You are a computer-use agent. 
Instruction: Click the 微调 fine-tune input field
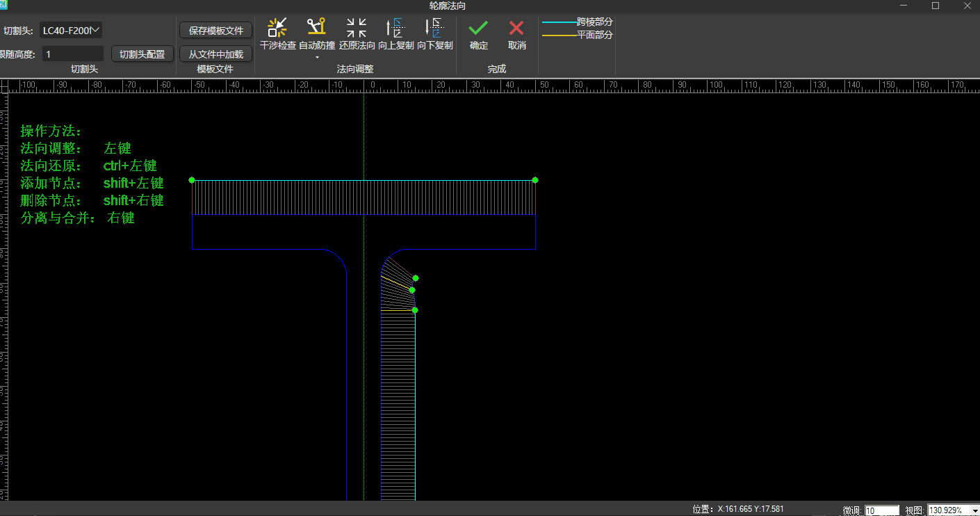tap(882, 510)
